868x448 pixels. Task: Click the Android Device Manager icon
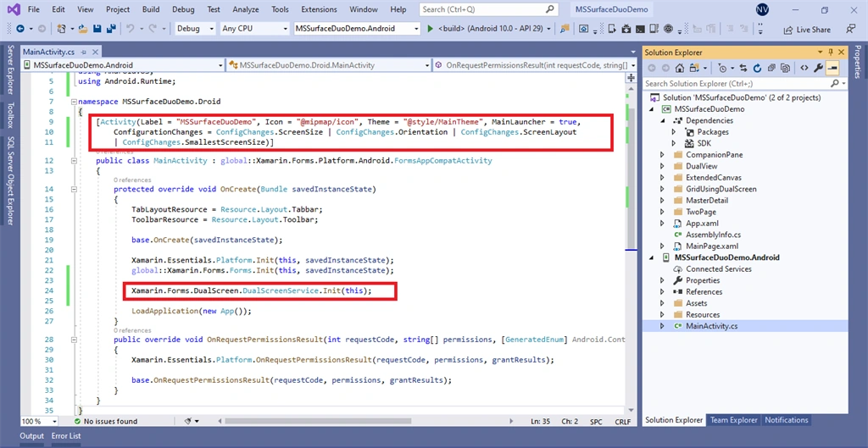(612, 28)
